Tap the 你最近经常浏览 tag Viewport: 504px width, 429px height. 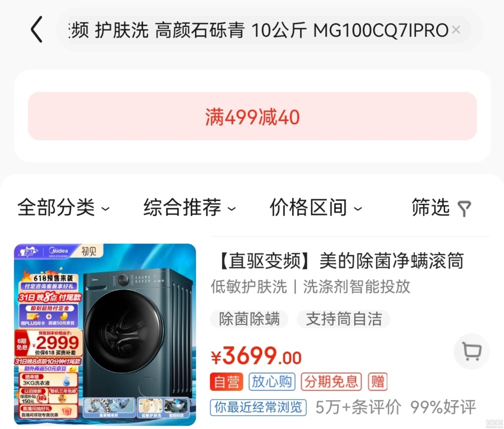(258, 407)
